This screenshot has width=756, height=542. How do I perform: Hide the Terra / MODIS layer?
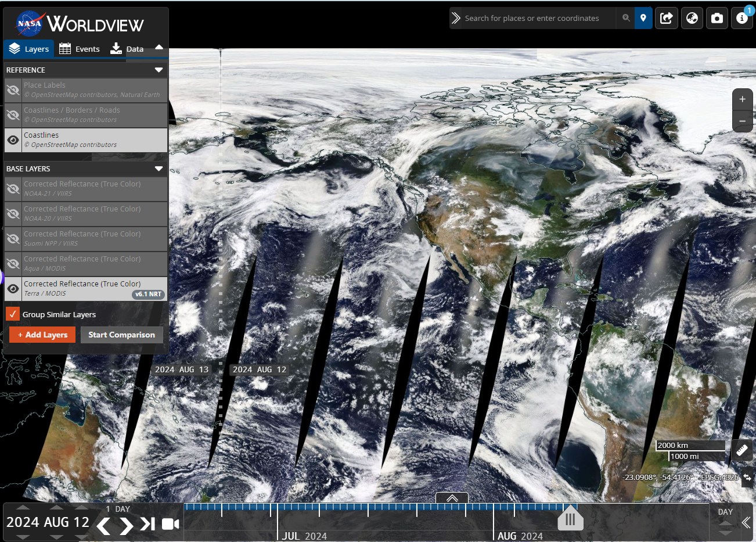[x=13, y=289]
